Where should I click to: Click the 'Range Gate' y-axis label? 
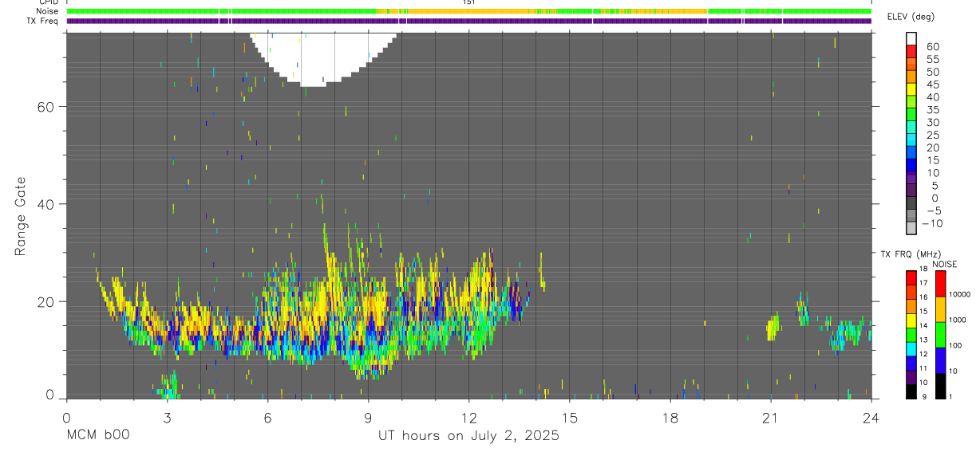click(21, 216)
